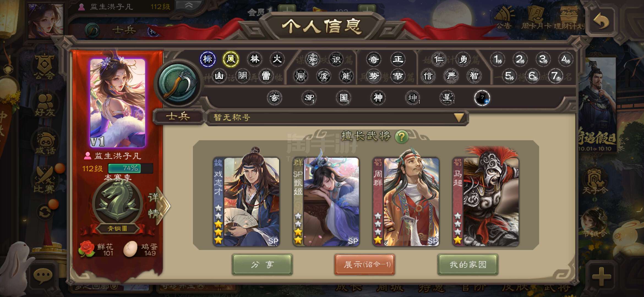
Task: Click the 分享 share button
Action: [262, 265]
